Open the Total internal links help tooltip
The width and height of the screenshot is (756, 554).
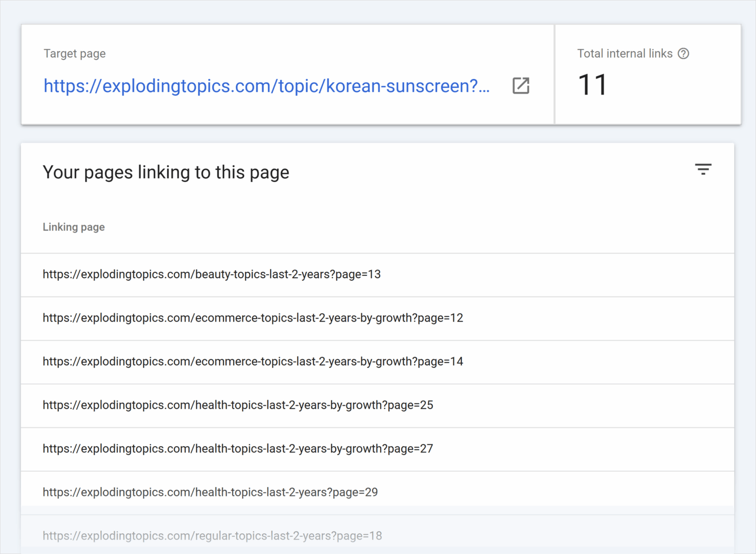(x=684, y=54)
